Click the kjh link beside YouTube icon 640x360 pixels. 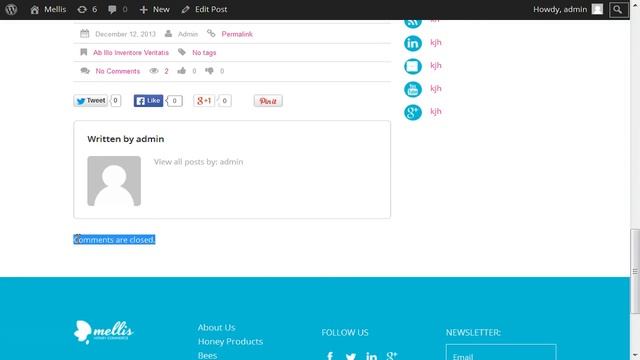click(x=436, y=88)
